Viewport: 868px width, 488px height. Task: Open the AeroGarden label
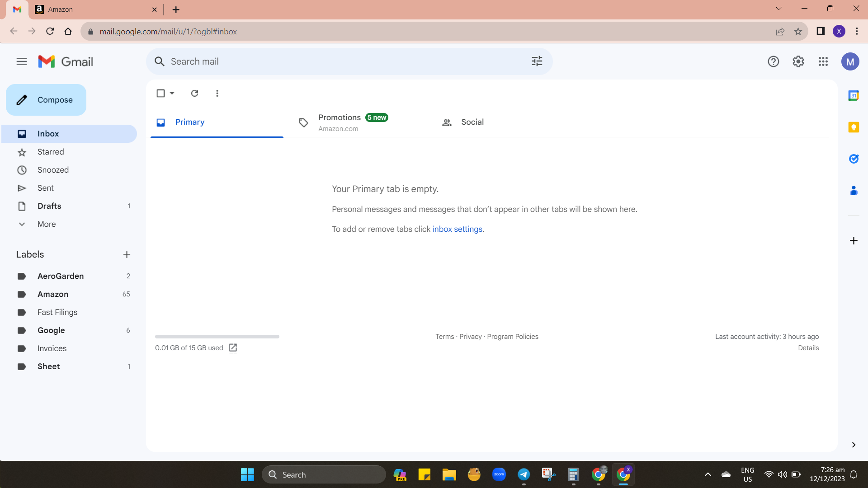pos(69,276)
